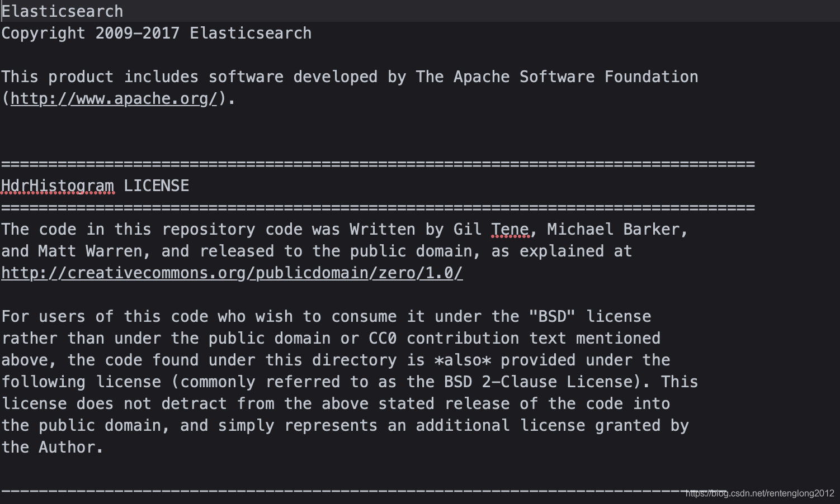Click the final line "the Author."
The width and height of the screenshot is (840, 504).
[53, 447]
